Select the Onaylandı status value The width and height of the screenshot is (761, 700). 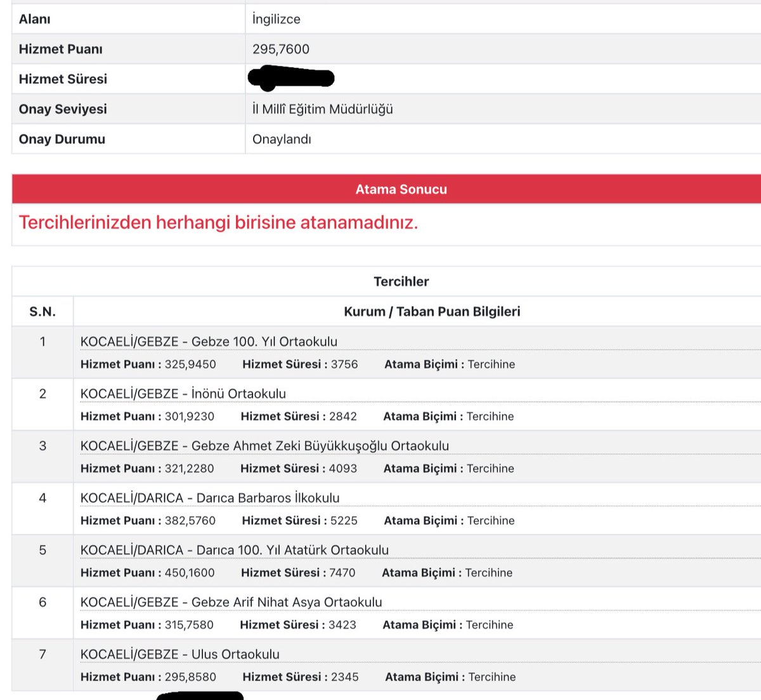click(282, 139)
